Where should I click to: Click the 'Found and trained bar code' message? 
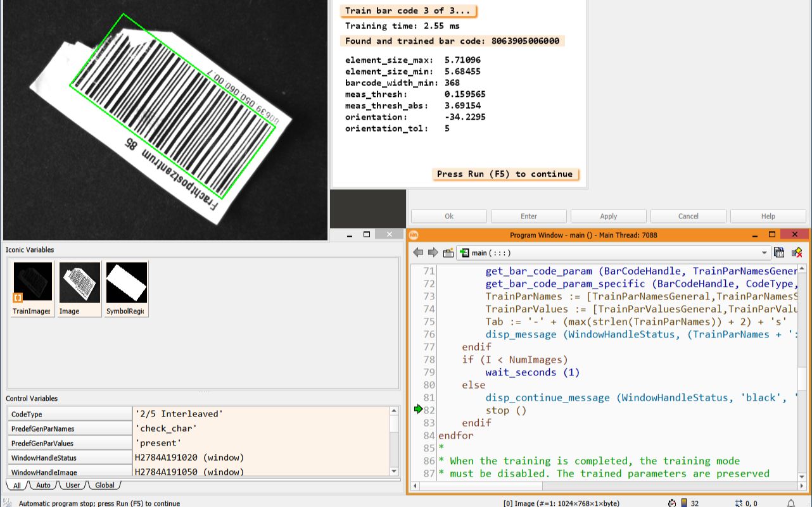coord(452,41)
